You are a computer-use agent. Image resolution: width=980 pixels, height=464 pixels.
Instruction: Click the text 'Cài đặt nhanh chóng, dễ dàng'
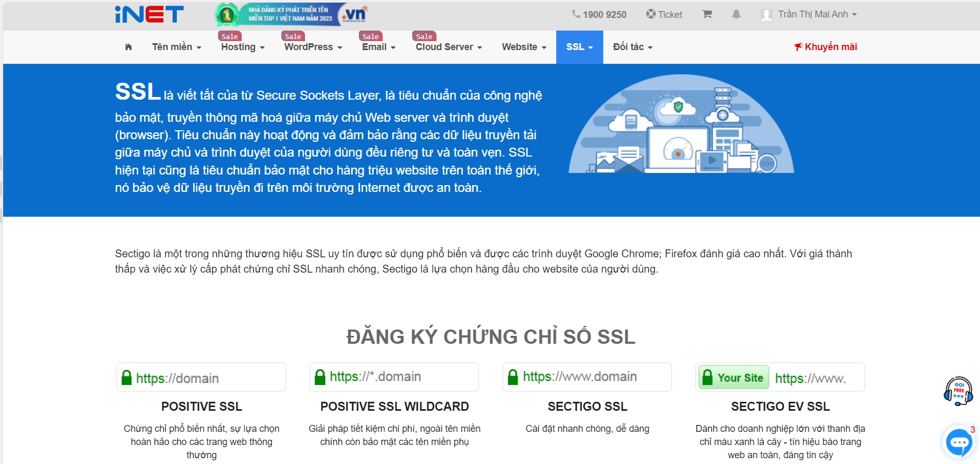click(x=587, y=429)
